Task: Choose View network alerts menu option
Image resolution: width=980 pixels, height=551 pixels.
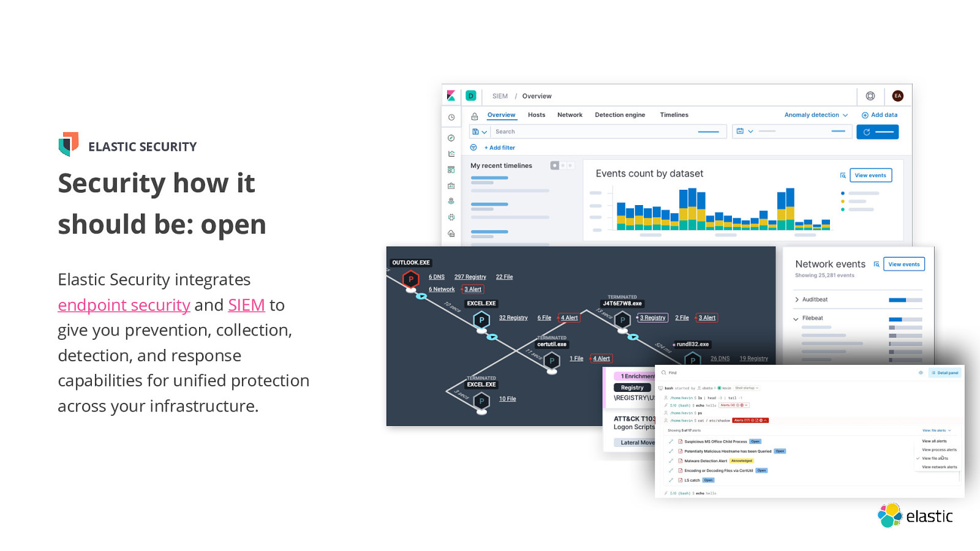Action: [939, 467]
